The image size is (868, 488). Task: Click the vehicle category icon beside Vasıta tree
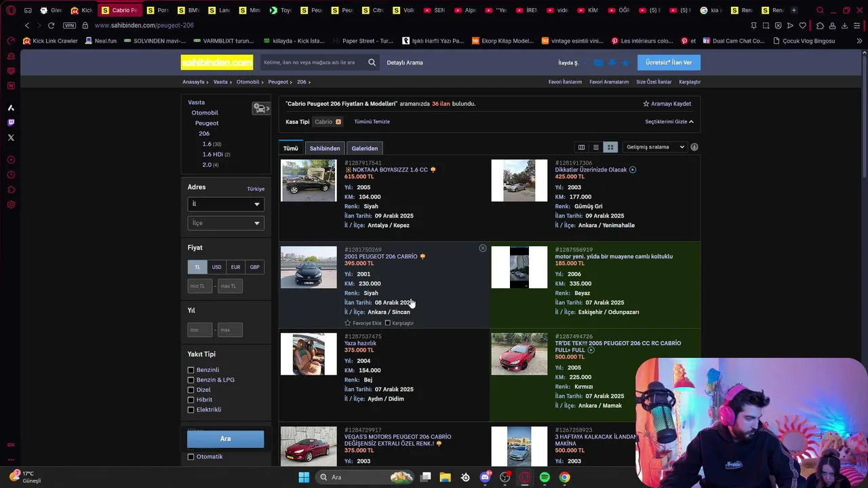(x=261, y=108)
